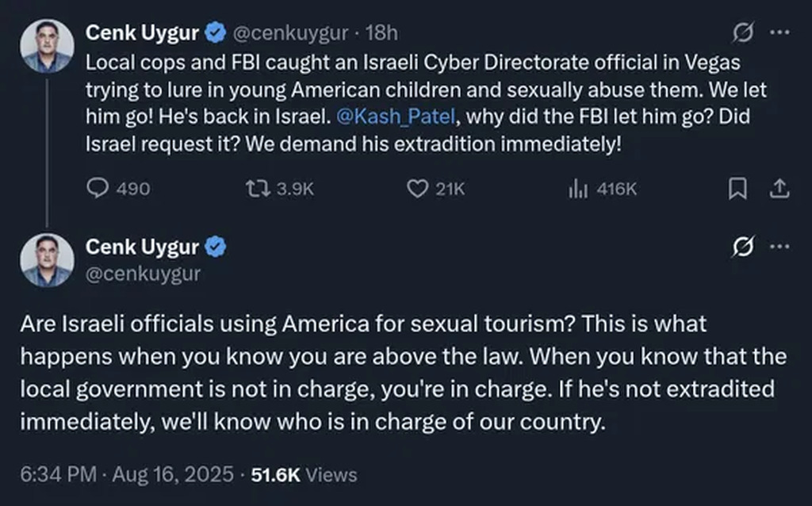
Task: Open view analytics icon showing 416K
Action: (x=577, y=189)
